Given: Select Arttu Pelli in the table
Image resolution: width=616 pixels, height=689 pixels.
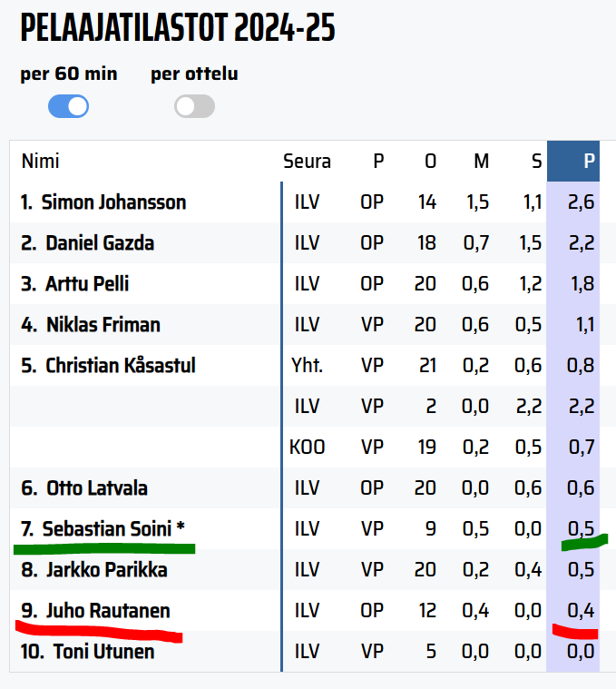Looking at the screenshot, I should (87, 284).
